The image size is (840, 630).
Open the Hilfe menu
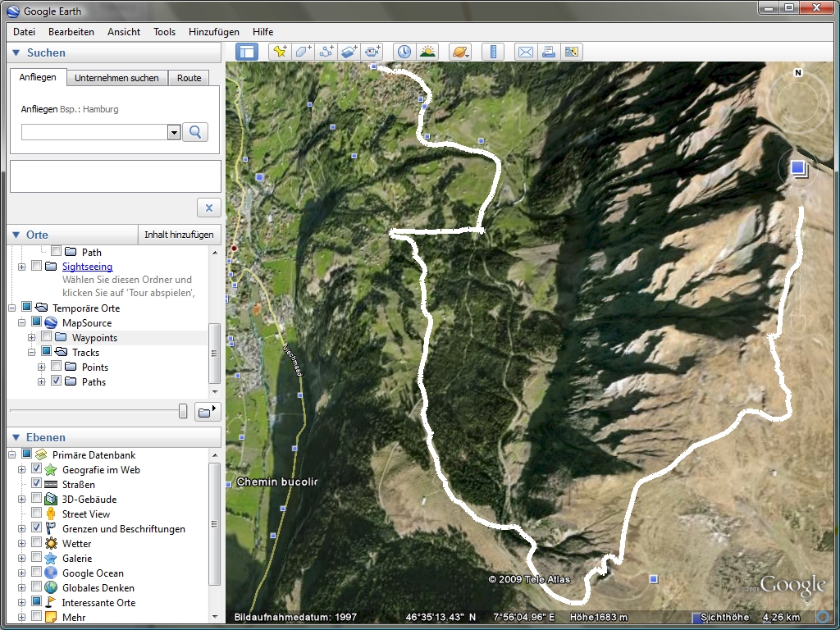[x=263, y=32]
